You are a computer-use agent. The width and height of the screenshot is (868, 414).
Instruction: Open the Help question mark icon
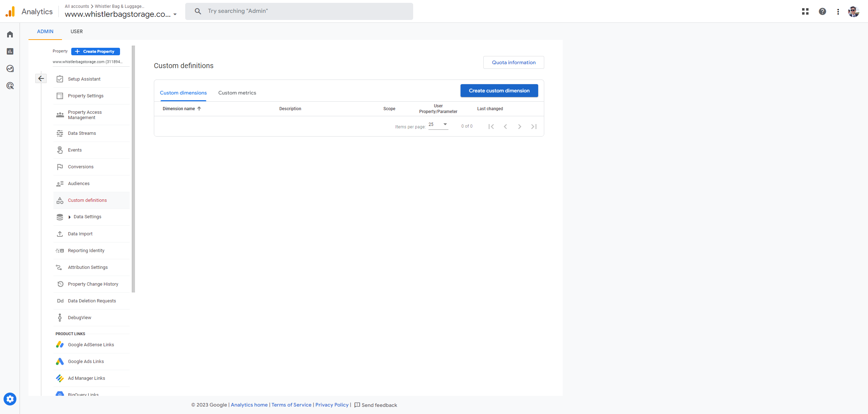click(822, 11)
